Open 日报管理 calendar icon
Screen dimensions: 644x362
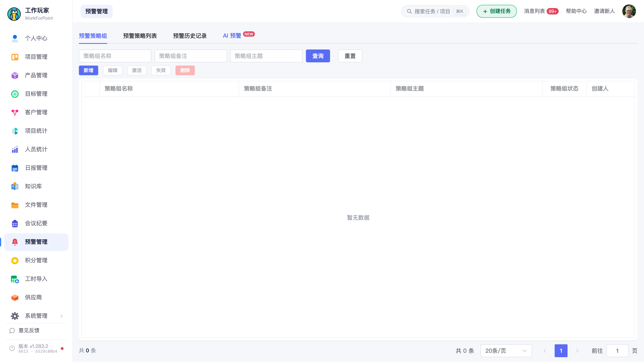(15, 168)
